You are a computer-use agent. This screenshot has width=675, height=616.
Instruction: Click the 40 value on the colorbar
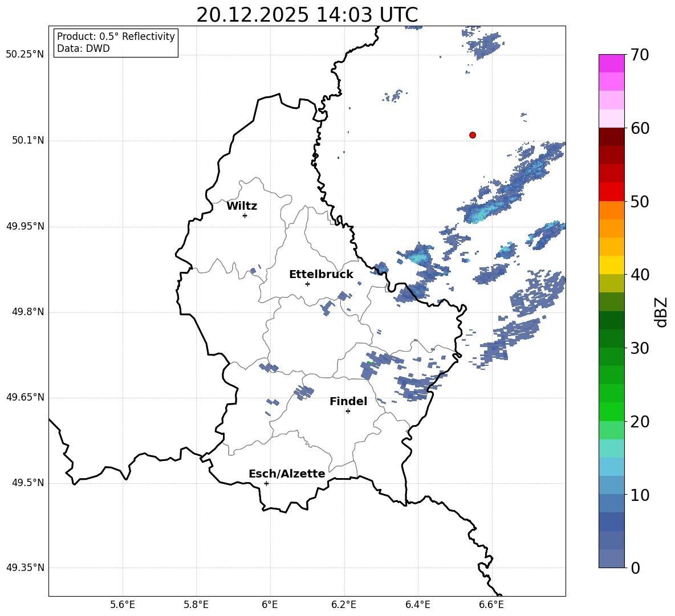(x=639, y=275)
